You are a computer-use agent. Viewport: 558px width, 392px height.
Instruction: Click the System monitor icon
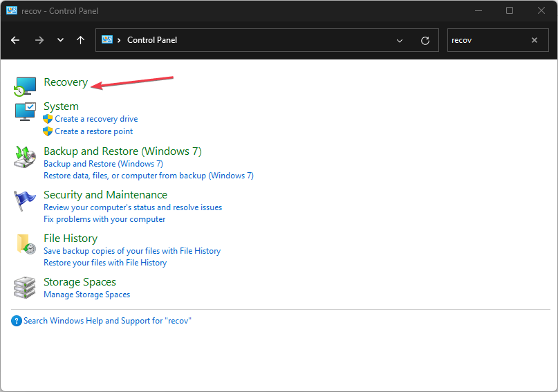click(26, 112)
